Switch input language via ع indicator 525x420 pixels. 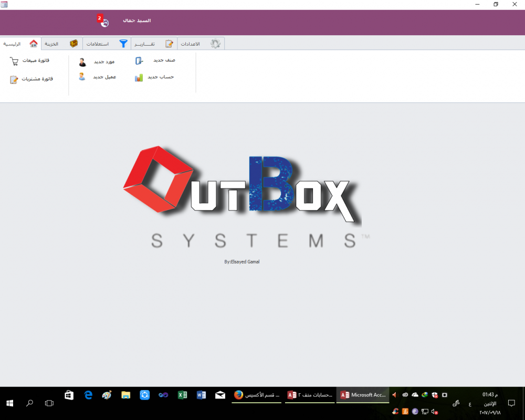coord(470,404)
